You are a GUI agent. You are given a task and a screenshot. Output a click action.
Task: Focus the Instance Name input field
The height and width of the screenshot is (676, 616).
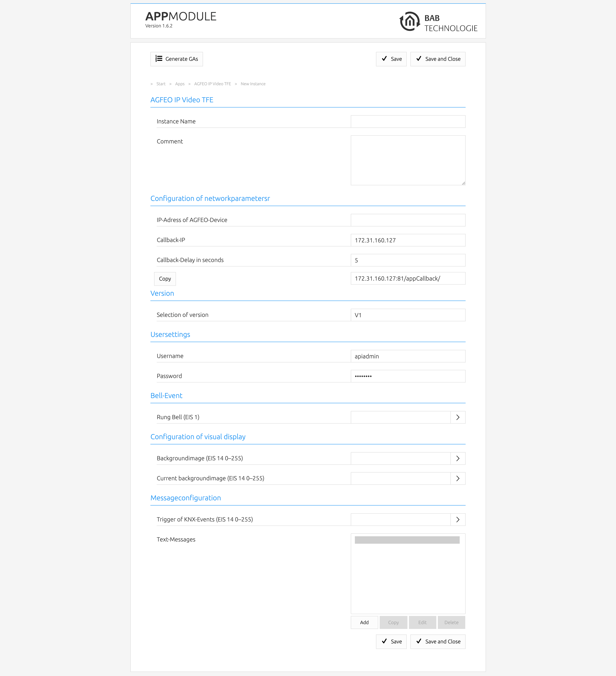pos(407,121)
